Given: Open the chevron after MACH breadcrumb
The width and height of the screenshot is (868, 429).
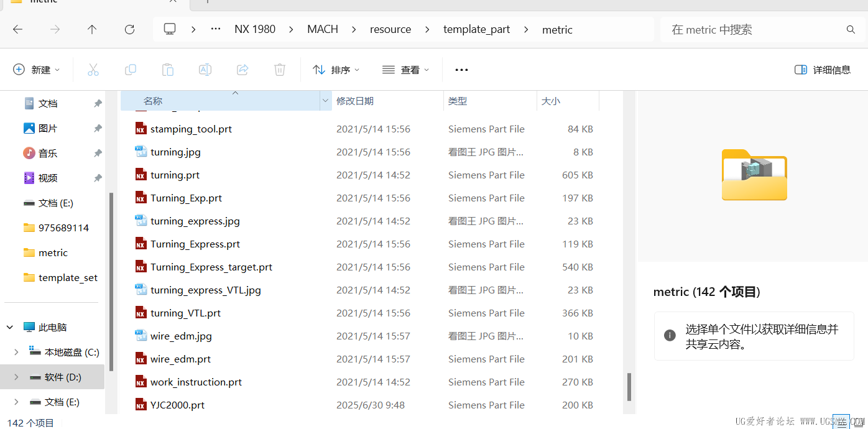Looking at the screenshot, I should (x=354, y=29).
